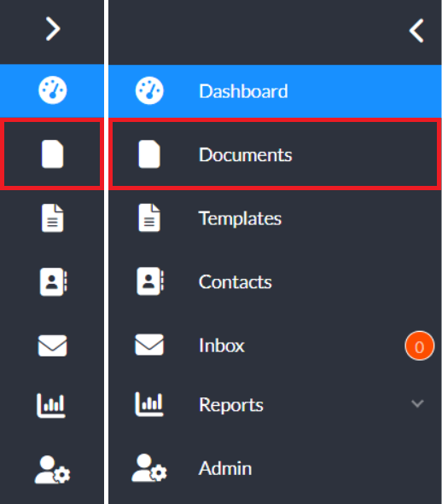442x504 pixels.
Task: Open Admin user-gear icon in collapsed sidebar
Action: (52, 469)
